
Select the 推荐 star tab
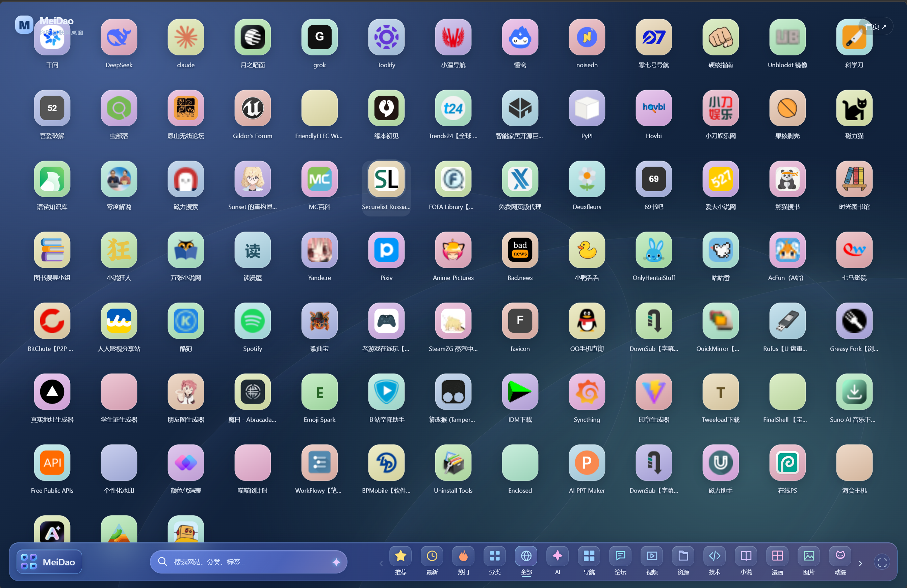click(400, 561)
